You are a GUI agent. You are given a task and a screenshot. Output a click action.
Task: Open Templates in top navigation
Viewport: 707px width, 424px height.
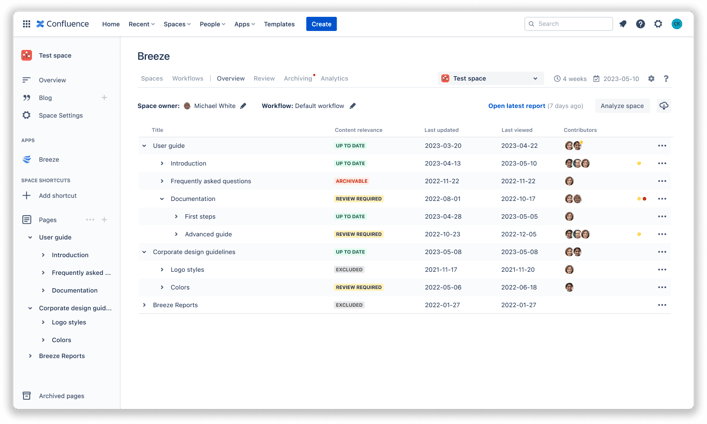[x=279, y=24]
